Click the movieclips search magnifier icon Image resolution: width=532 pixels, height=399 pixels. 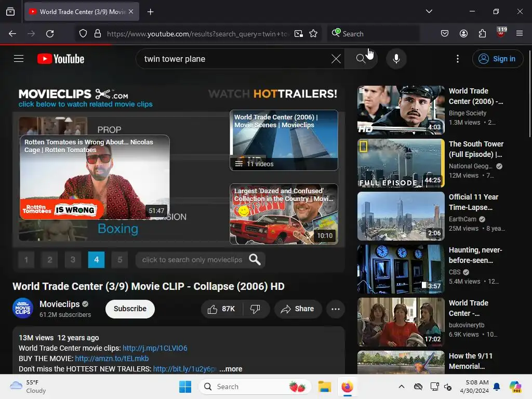click(255, 260)
